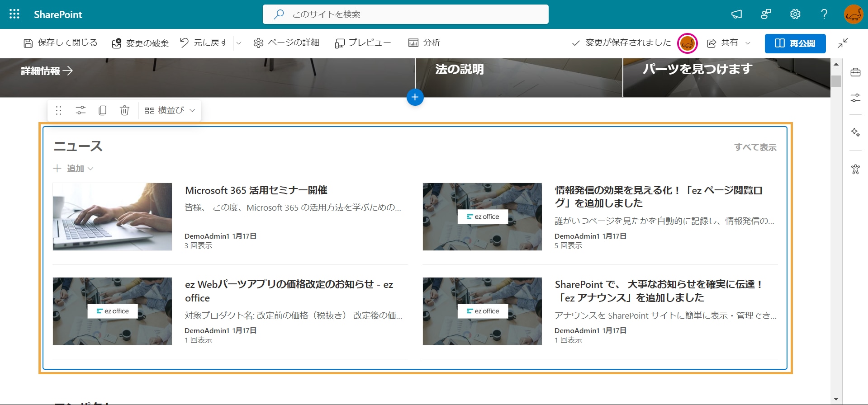Image resolution: width=868 pixels, height=405 pixels.
Task: Open 情報発信の効果を見える化 news headline
Action: pos(659,197)
